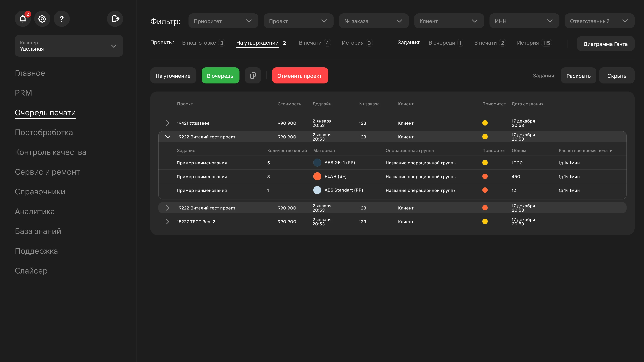
Task: Click material name ABS Standart (PP)
Action: click(344, 190)
